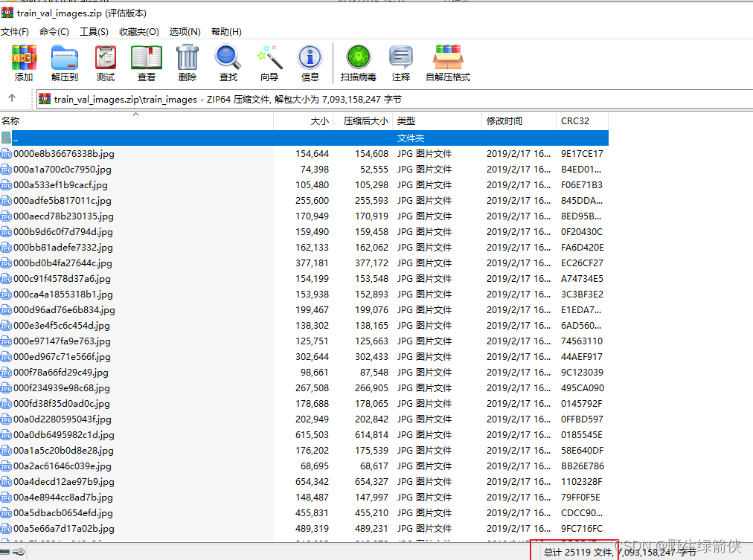Screen dimensions: 753x560
Task: Sort by the Type (类型) column header
Action: 437,121
